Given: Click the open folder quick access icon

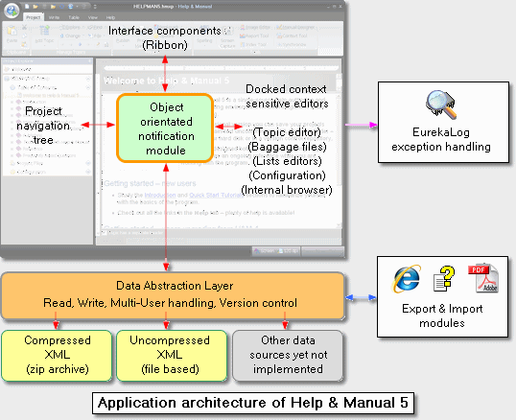Looking at the screenshot, I should click(35, 7).
